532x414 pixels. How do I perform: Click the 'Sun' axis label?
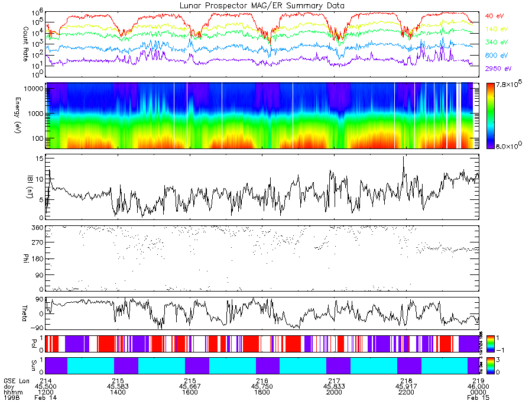[x=34, y=366]
